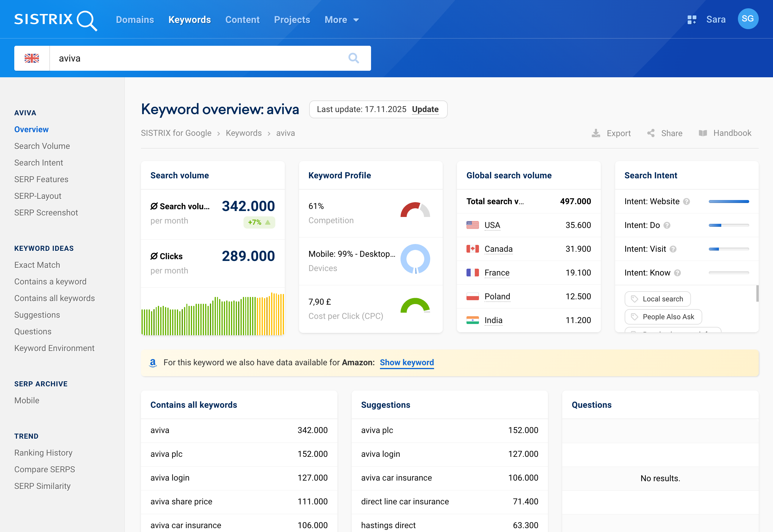Viewport: 773px width, 532px height.
Task: Select the Keywords navigation item
Action: [x=189, y=20]
